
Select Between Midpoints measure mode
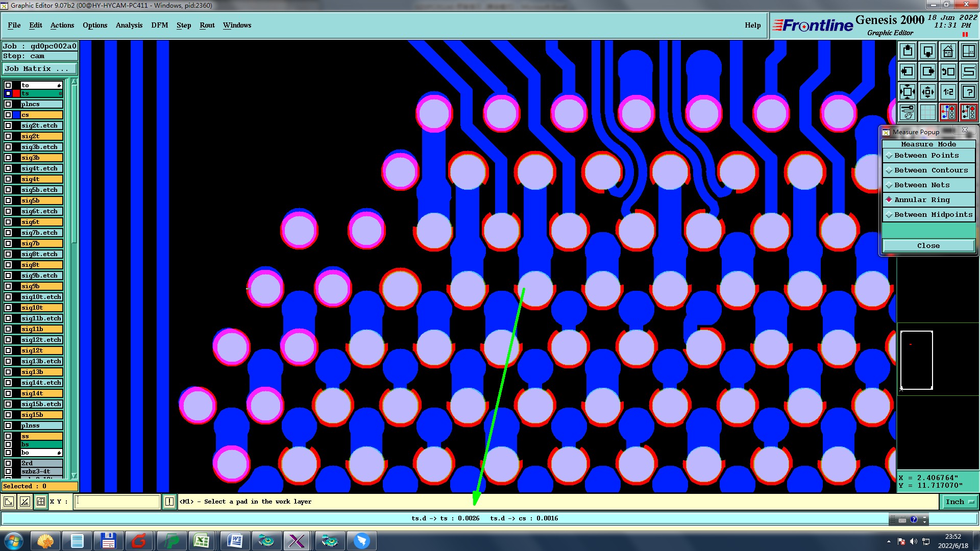click(x=928, y=215)
